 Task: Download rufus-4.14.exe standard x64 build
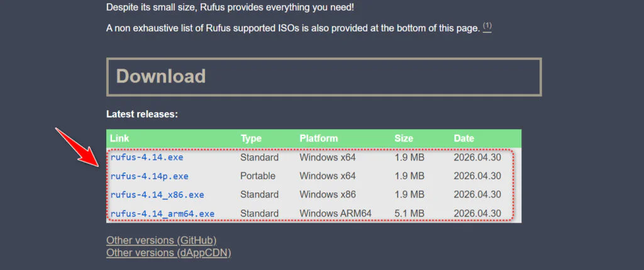(147, 157)
